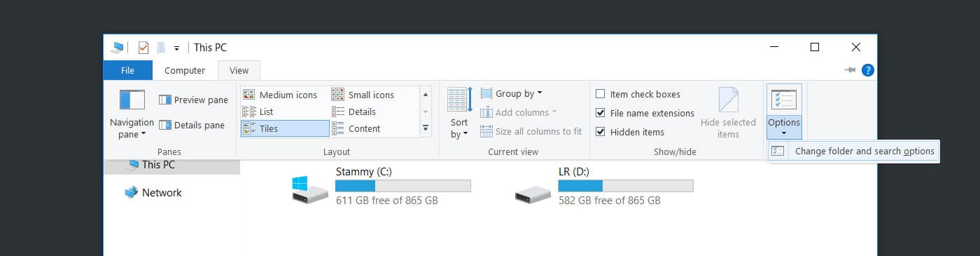The width and height of the screenshot is (980, 256).
Task: Enable Item check boxes
Action: [x=601, y=94]
